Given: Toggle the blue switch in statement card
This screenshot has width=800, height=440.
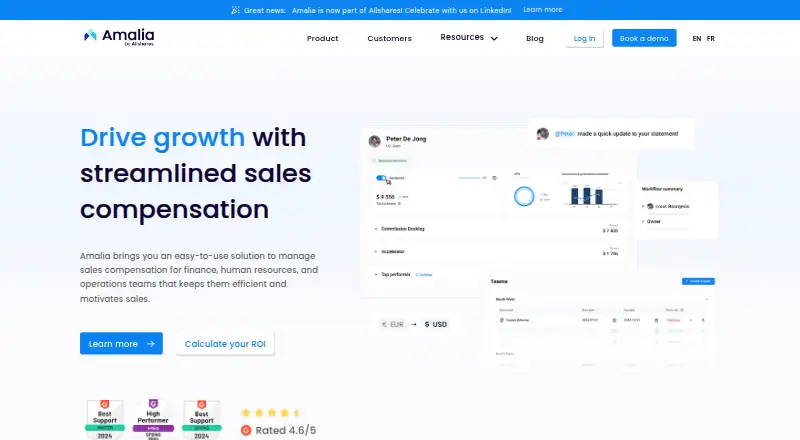Looking at the screenshot, I should click(x=381, y=178).
